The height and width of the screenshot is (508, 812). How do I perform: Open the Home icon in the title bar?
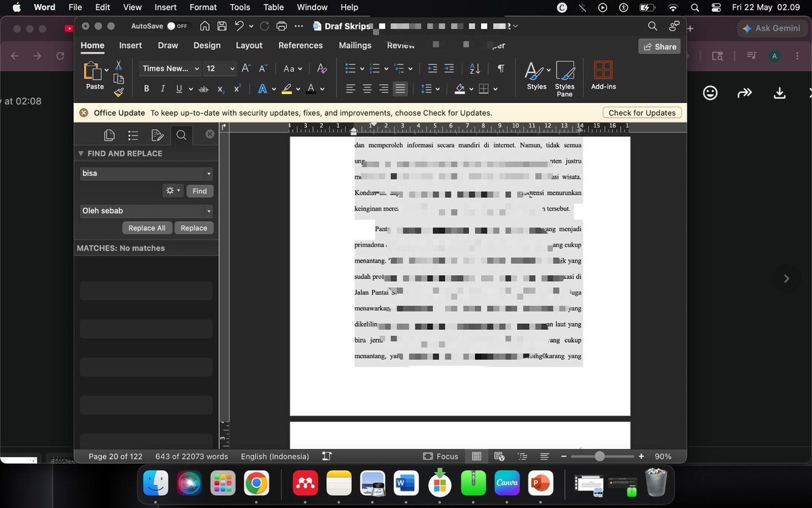pos(204,26)
